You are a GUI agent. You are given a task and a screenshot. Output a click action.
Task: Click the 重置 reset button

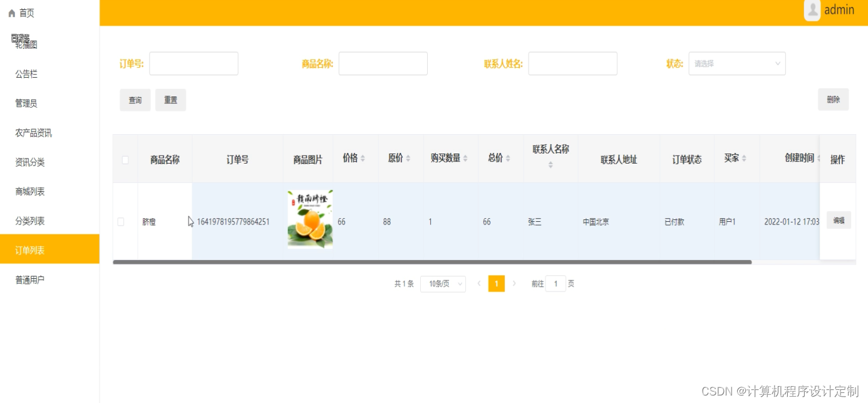click(x=170, y=100)
